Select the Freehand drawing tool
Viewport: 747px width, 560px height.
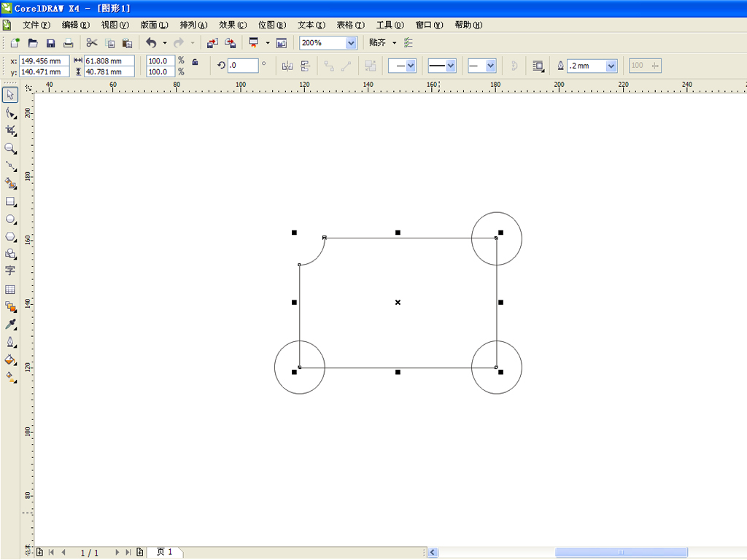(x=10, y=166)
